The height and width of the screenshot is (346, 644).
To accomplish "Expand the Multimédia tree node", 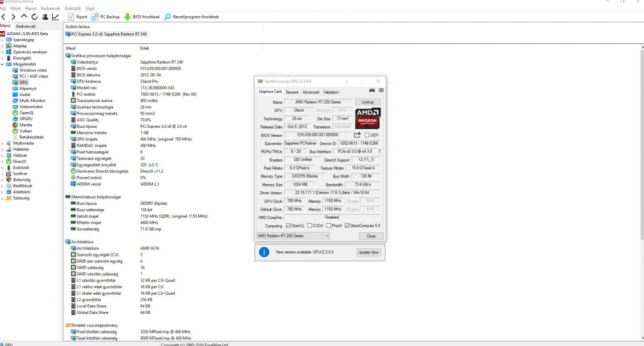I will 2,143.
